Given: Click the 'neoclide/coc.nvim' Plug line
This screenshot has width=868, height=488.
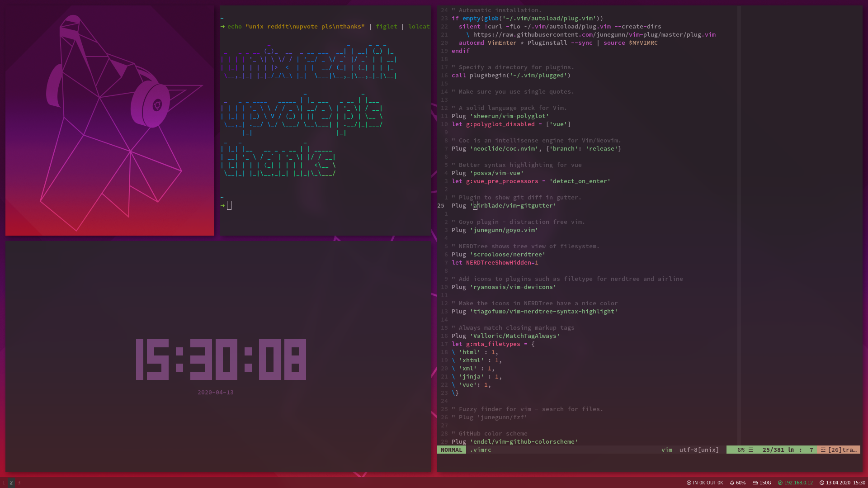Looking at the screenshot, I should point(537,148).
